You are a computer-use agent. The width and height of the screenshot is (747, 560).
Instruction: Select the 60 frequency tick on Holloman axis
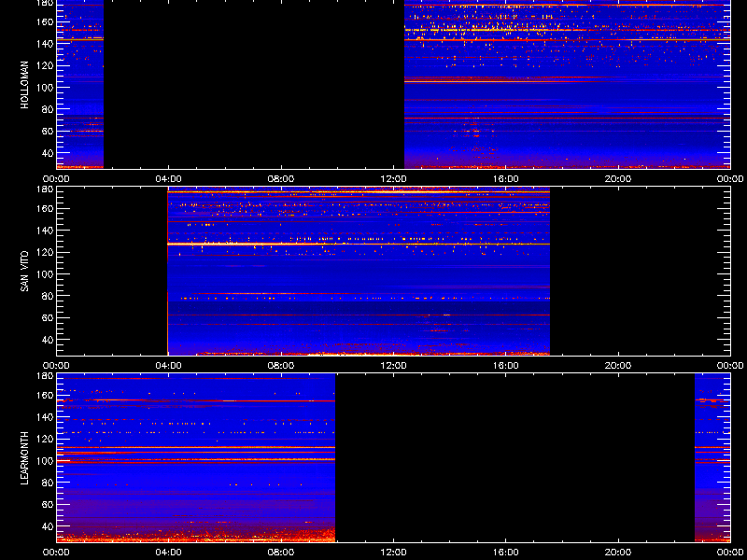(48, 131)
